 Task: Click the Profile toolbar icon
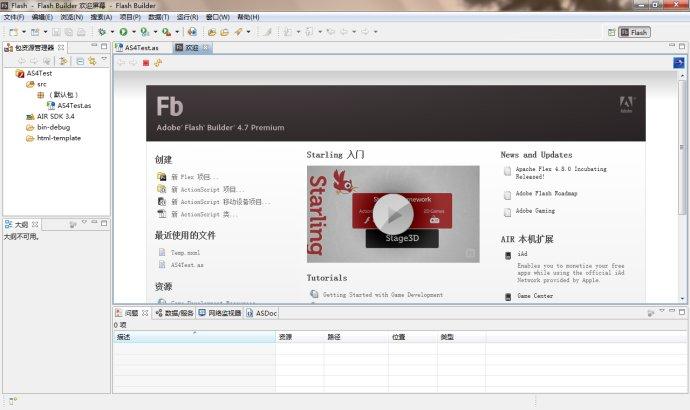[x=145, y=32]
